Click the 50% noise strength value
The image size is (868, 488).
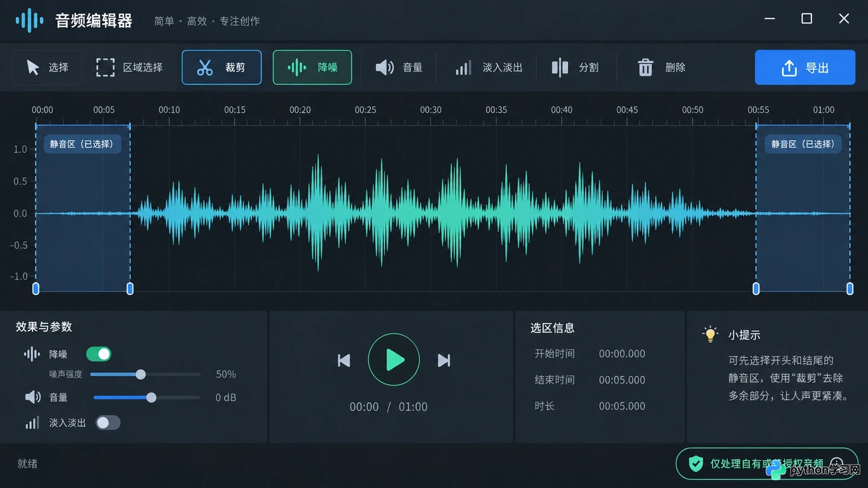[x=226, y=374]
